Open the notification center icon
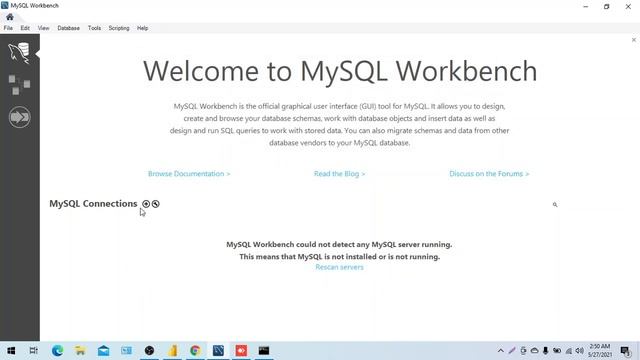 click(625, 351)
